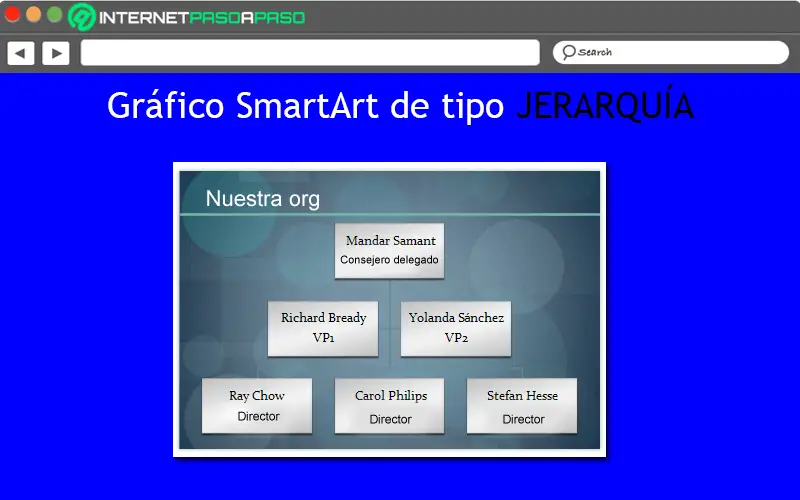Click the magnifier icon in Search box
This screenshot has height=500, width=800.
click(568, 52)
